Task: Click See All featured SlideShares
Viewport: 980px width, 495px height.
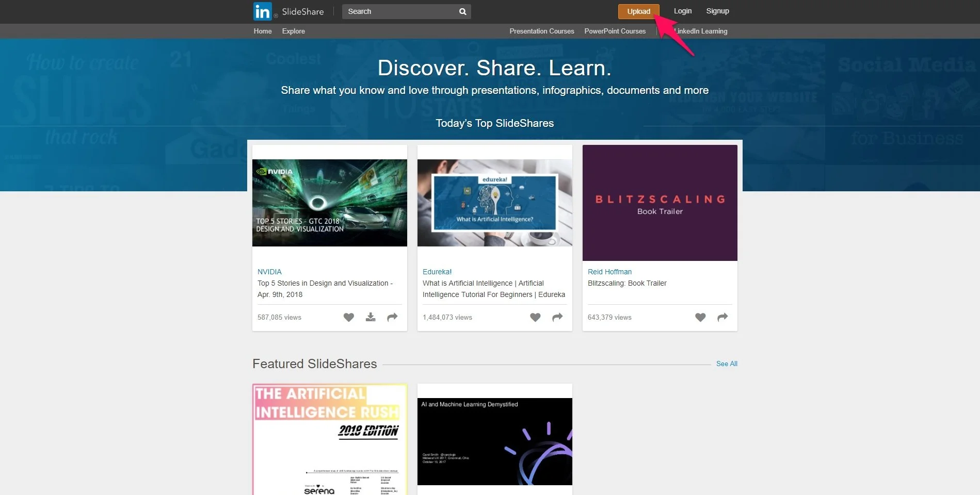Action: click(x=727, y=364)
